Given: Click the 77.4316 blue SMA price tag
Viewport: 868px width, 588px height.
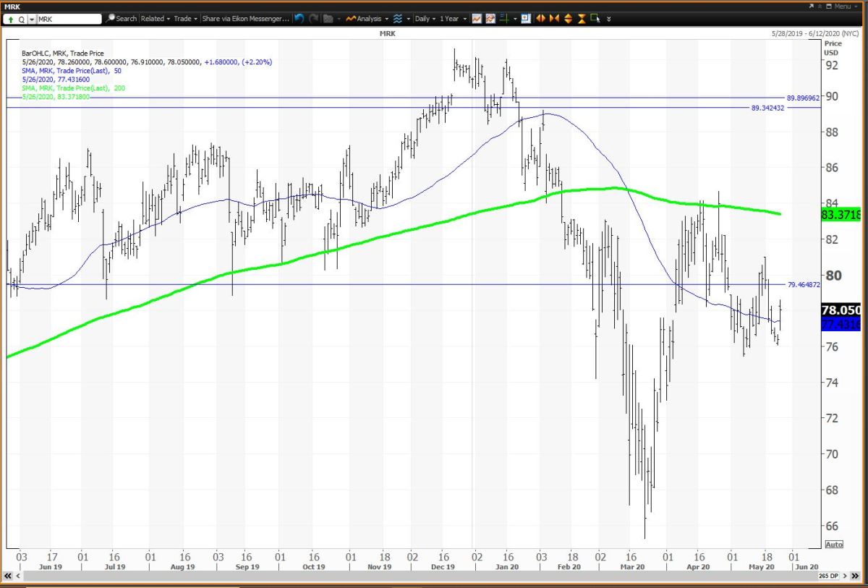Looking at the screenshot, I should pyautogui.click(x=842, y=324).
